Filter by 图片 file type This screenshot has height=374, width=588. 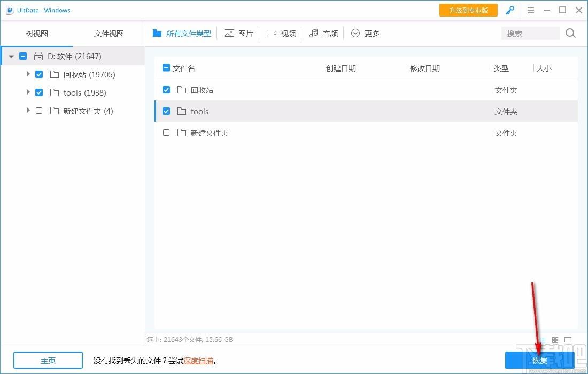click(239, 34)
